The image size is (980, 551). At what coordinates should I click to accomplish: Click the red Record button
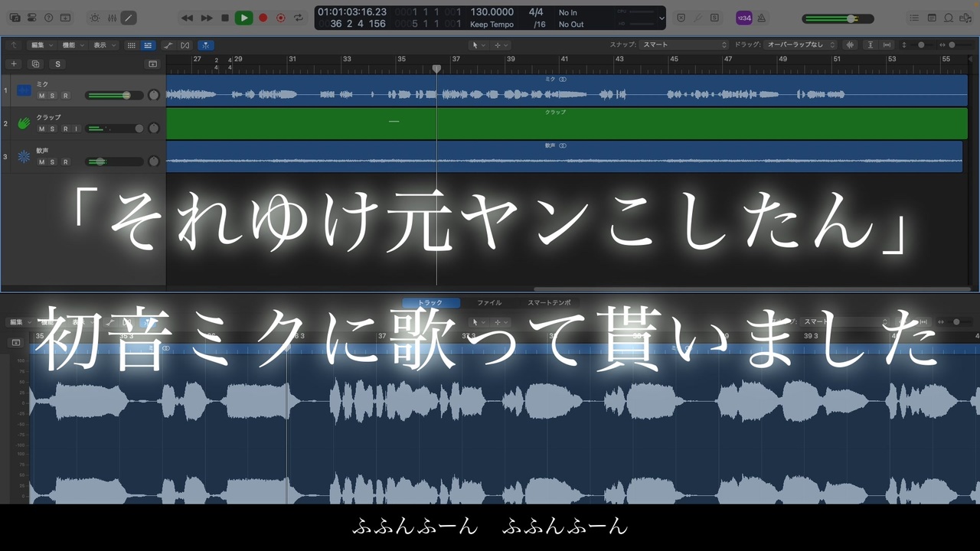coord(263,18)
